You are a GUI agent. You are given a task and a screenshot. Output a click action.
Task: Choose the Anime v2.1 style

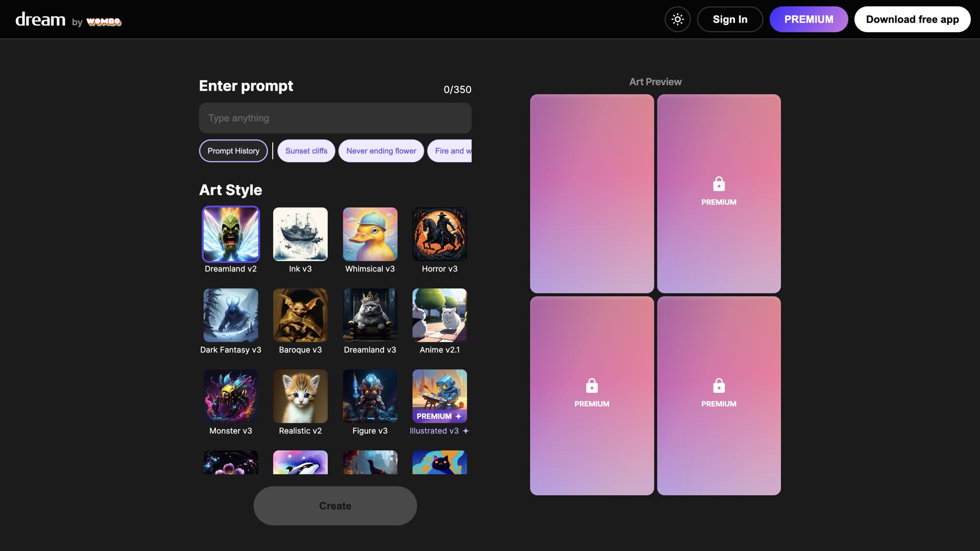pyautogui.click(x=439, y=315)
